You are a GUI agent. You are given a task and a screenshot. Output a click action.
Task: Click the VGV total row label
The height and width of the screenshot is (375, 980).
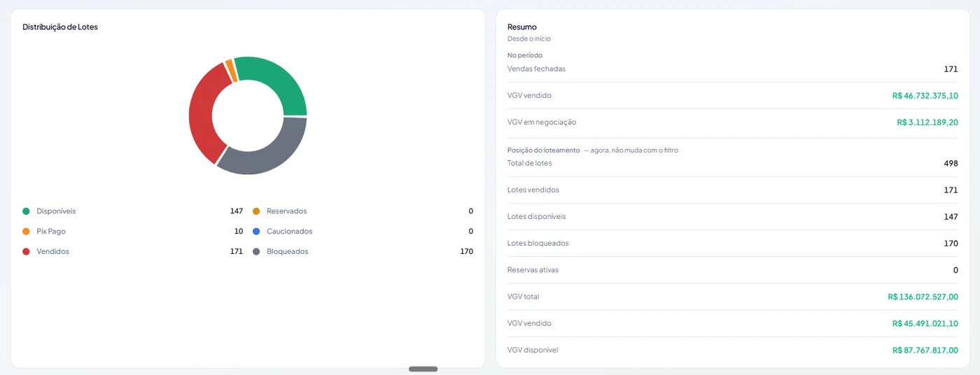[x=524, y=297]
